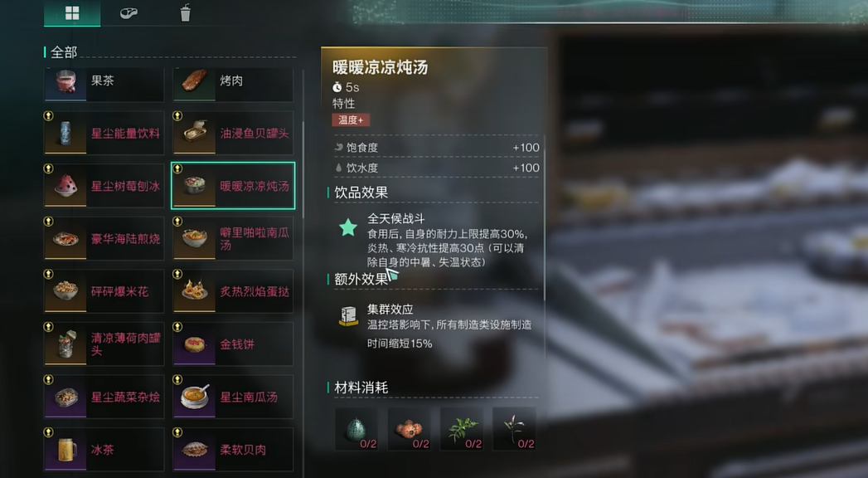
Task: Choose the 噼里啪啦南瓜汤 recipe
Action: click(233, 239)
